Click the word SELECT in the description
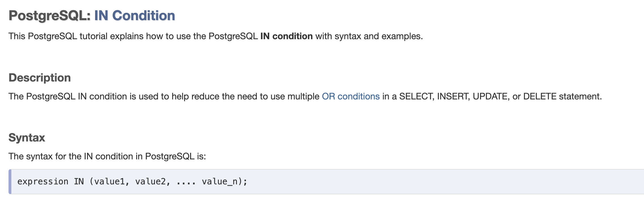The image size is (644, 200). tap(416, 97)
